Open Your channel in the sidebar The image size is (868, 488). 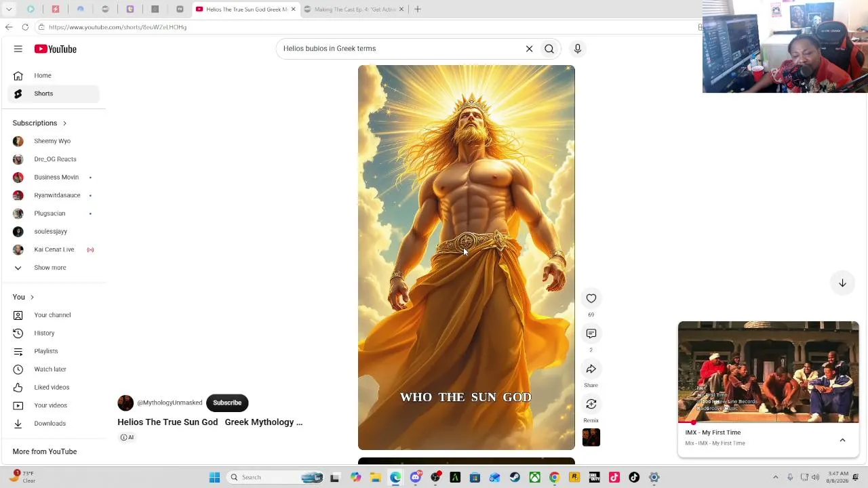(54, 315)
